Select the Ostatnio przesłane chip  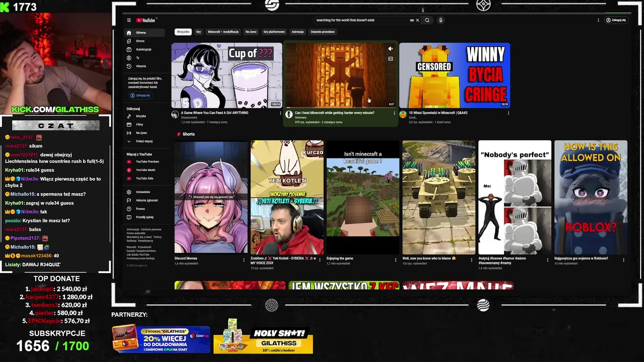[x=323, y=32]
